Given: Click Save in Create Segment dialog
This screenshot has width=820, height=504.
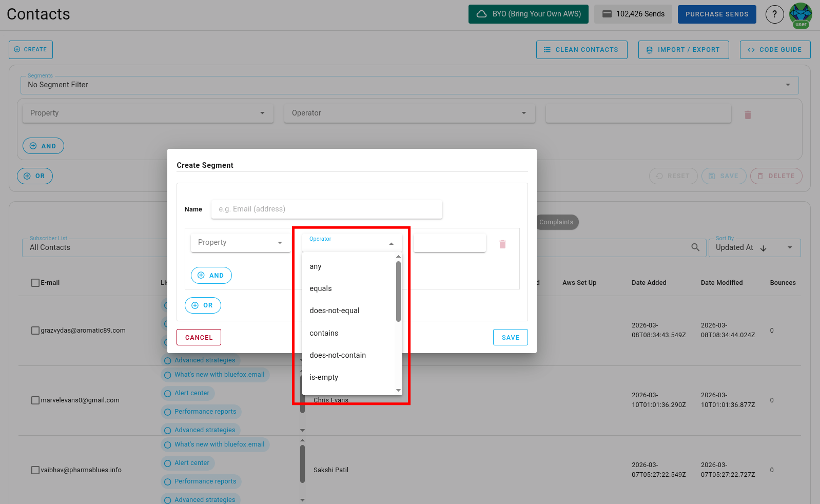Looking at the screenshot, I should 510,337.
